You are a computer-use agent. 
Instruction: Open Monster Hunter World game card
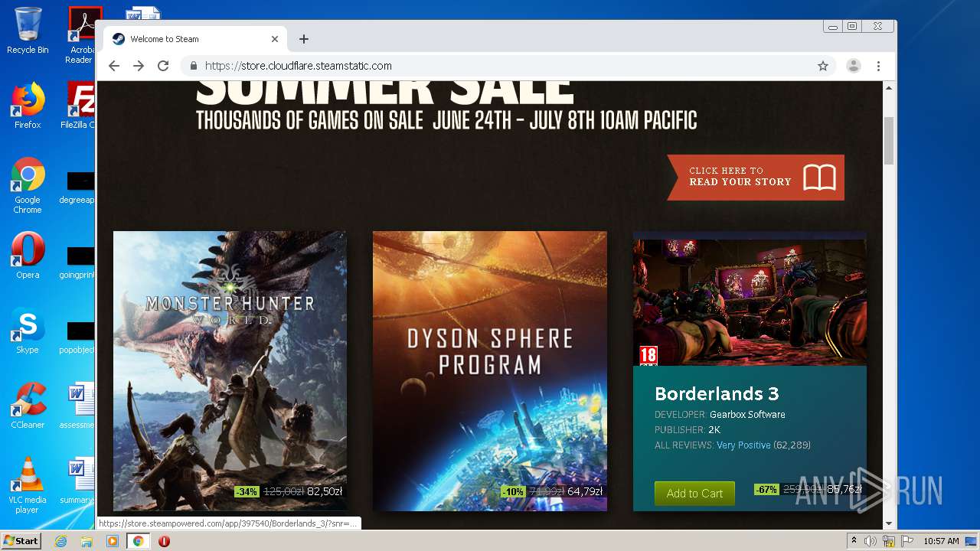(x=230, y=371)
